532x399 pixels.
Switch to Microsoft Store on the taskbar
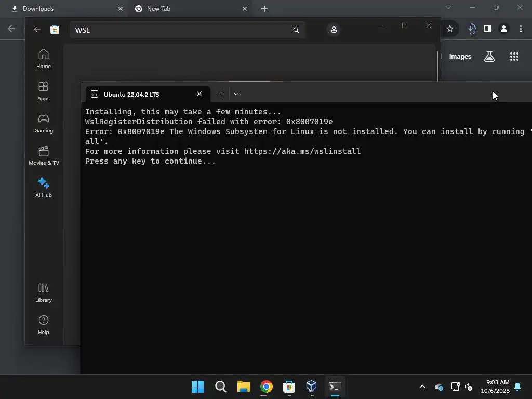[x=289, y=387]
